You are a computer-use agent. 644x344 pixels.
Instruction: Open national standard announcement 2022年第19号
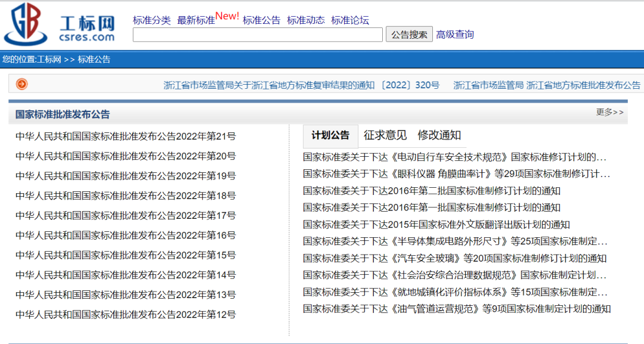[x=126, y=176]
